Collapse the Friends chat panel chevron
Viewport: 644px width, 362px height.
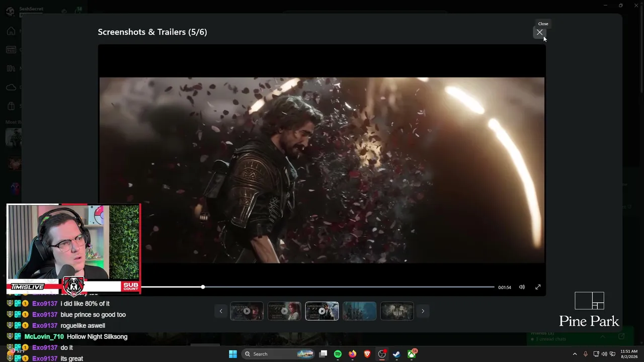pos(603,336)
